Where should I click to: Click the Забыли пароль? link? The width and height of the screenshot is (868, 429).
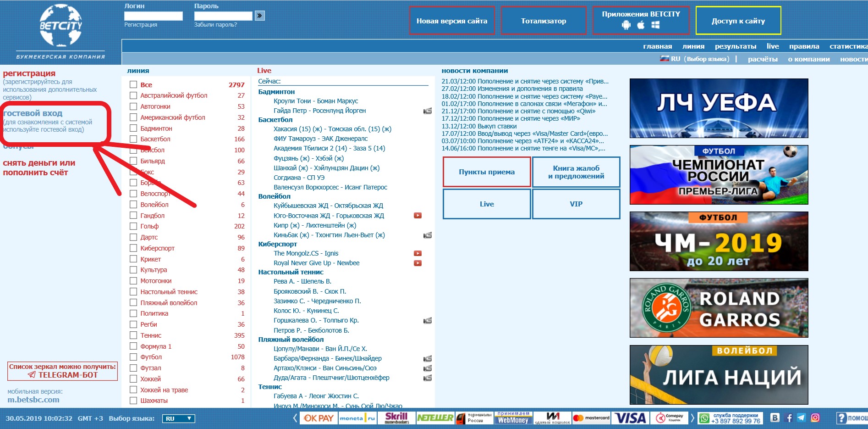tap(215, 25)
